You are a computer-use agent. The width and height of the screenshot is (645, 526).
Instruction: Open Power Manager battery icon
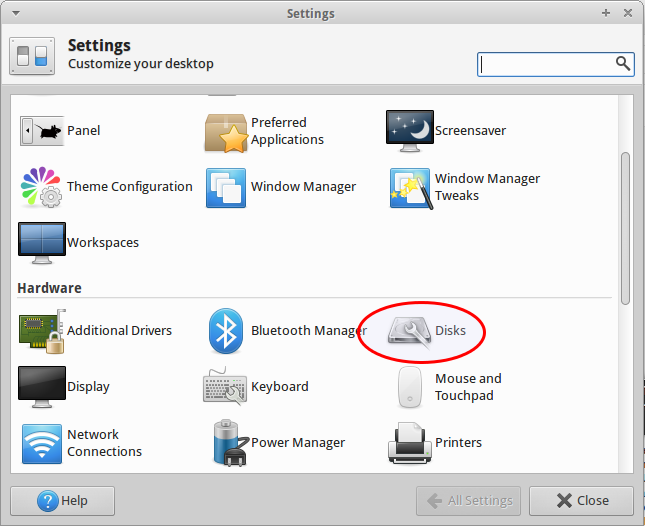(230, 443)
